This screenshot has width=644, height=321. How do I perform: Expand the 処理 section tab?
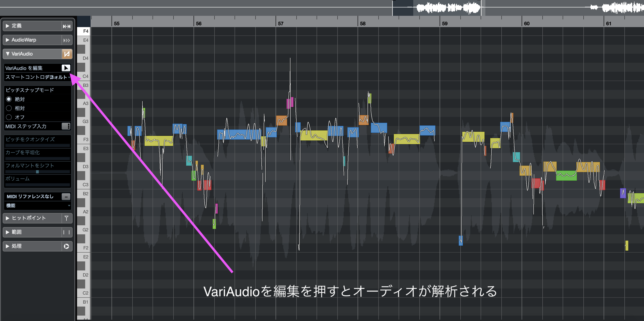[8, 246]
